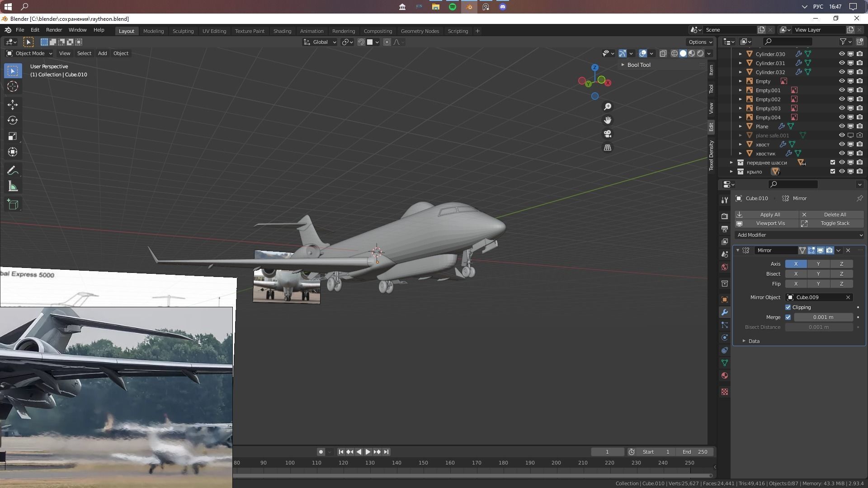868x488 pixels.
Task: Hide хвост object in viewport
Action: pos(842,144)
